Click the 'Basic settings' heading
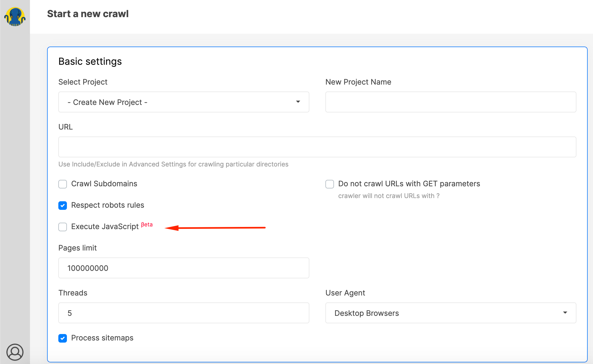Viewport: 593px width, 364px height. (90, 62)
